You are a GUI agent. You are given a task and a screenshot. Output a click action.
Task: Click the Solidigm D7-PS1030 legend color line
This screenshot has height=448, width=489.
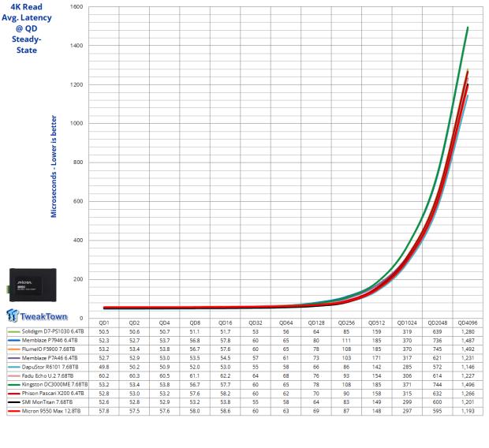tap(12, 333)
